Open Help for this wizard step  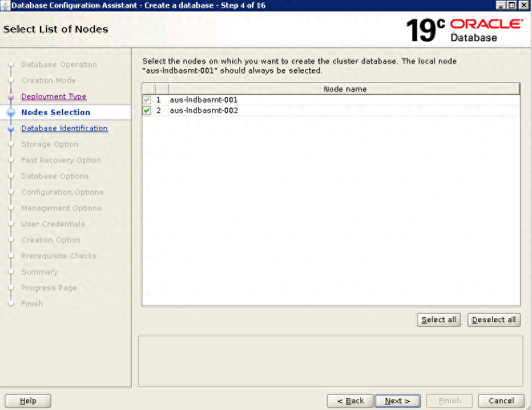[27, 401]
